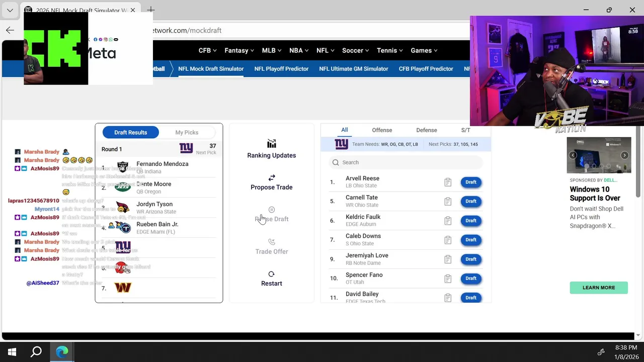Viewport: 644px width, 362px height.
Task: Click the Commanders logo at pick 7
Action: coord(123,288)
